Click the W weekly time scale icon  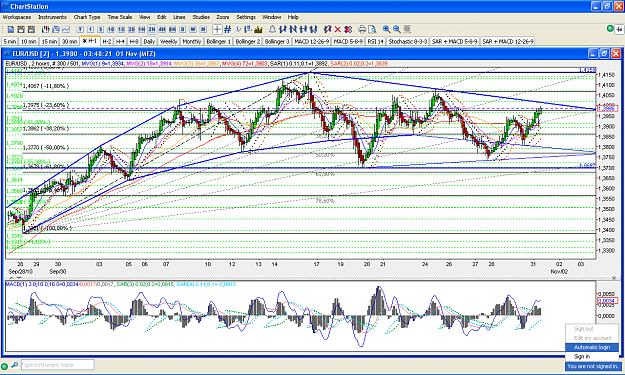(x=193, y=29)
